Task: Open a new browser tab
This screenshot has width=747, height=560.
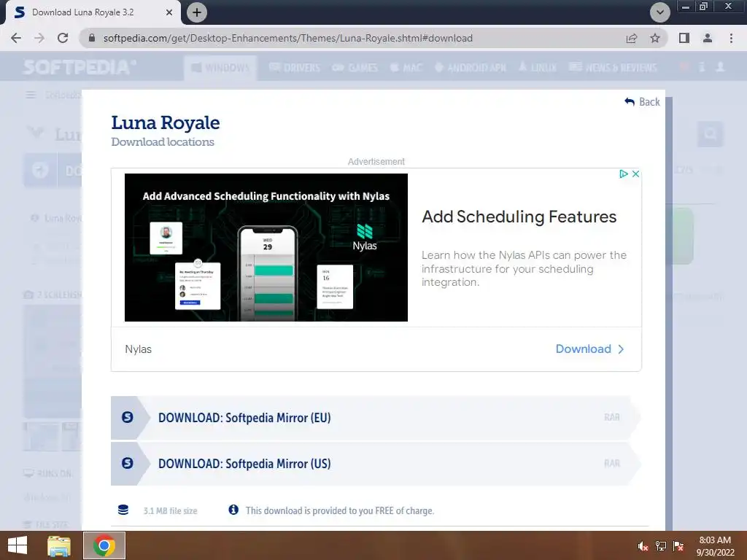Action: (x=197, y=12)
